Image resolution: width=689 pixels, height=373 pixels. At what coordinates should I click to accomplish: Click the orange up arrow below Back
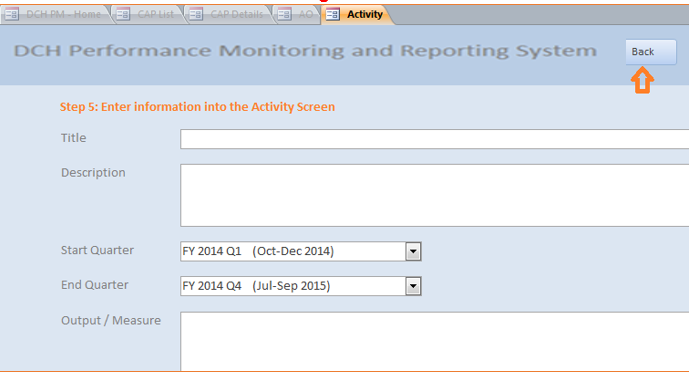pos(642,80)
